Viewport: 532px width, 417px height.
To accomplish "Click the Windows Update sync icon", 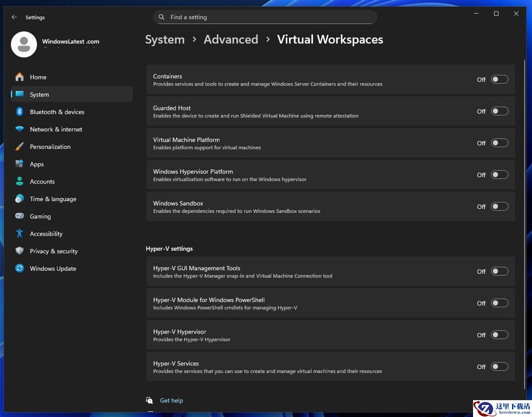I will pos(20,269).
